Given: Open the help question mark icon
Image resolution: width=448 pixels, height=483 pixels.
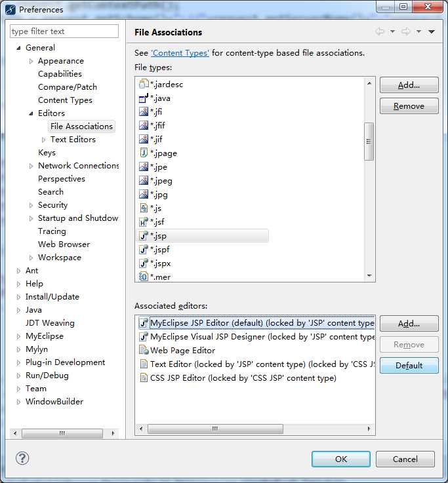Looking at the screenshot, I should click(x=22, y=458).
